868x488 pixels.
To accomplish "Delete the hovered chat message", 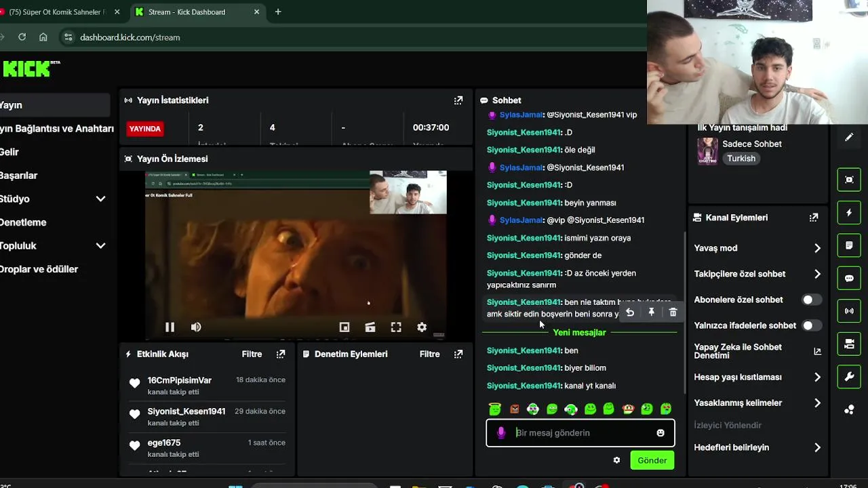I will pos(673,312).
